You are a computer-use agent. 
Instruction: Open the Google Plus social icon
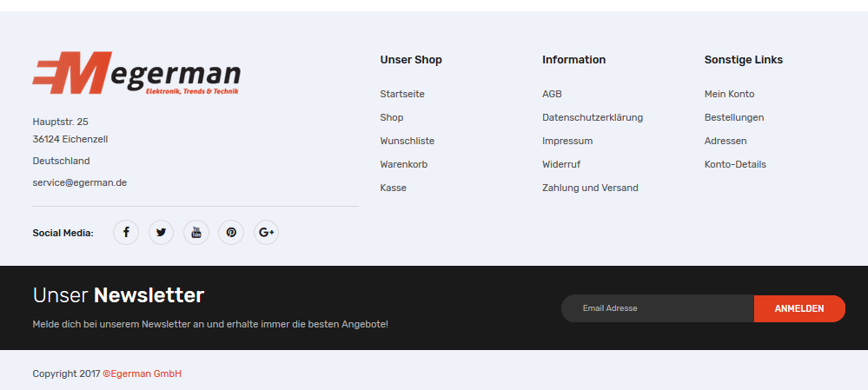tap(266, 232)
